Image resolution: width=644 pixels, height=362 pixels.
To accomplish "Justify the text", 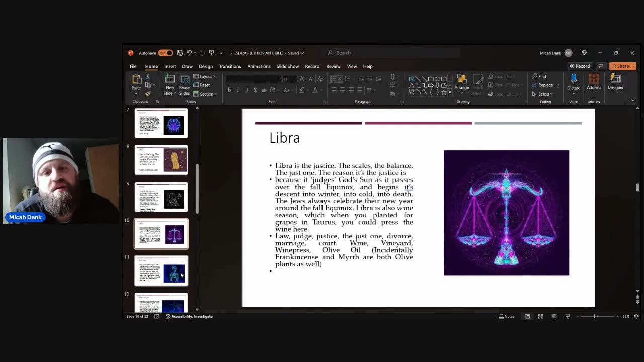I will pos(360,90).
